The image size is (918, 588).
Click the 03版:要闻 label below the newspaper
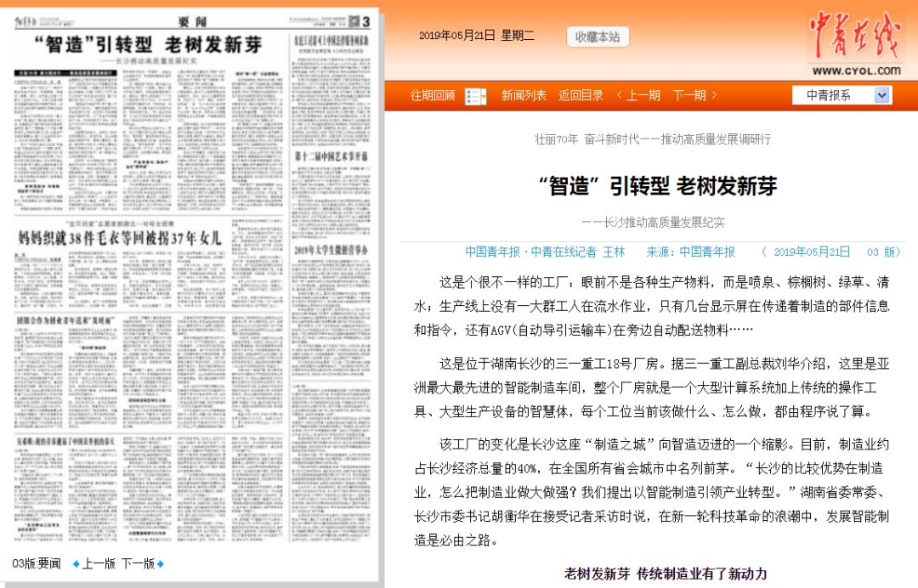click(x=37, y=564)
